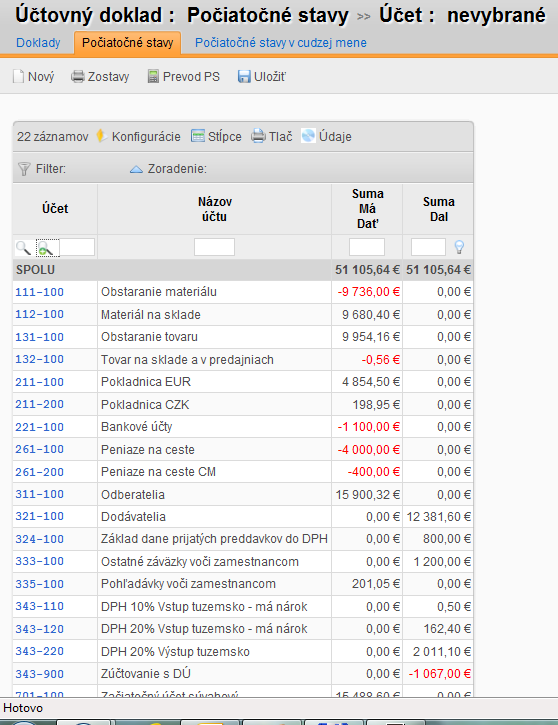This screenshot has width=558, height=725.
Task: Click the Nový blank page icon
Action: [x=18, y=76]
